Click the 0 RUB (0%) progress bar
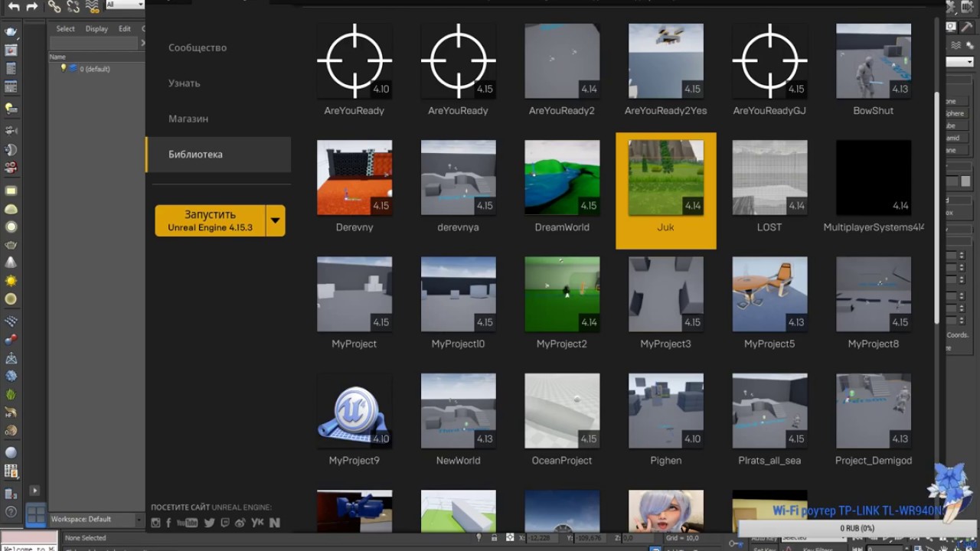 tap(857, 528)
